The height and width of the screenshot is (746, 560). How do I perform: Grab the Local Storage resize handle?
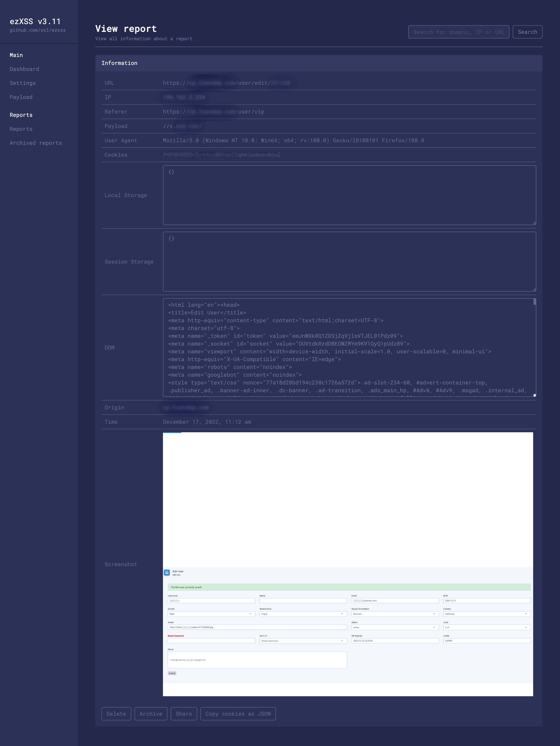point(534,223)
